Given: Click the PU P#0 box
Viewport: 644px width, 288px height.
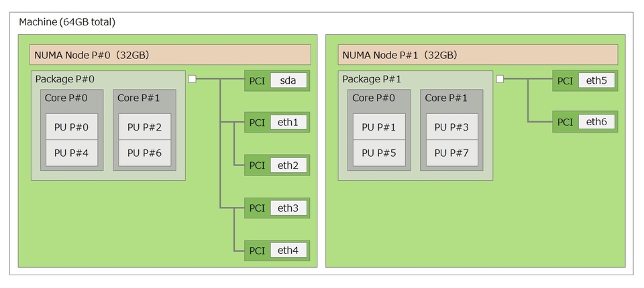Looking at the screenshot, I should tap(71, 127).
